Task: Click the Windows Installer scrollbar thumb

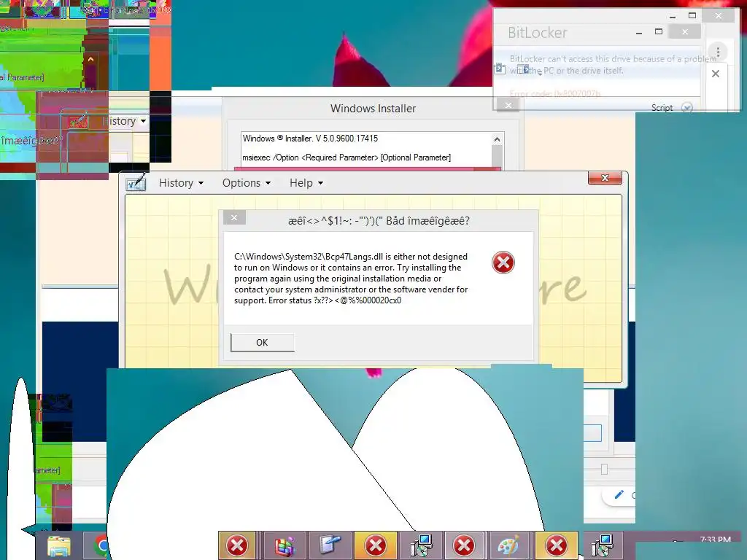Action: (x=497, y=156)
